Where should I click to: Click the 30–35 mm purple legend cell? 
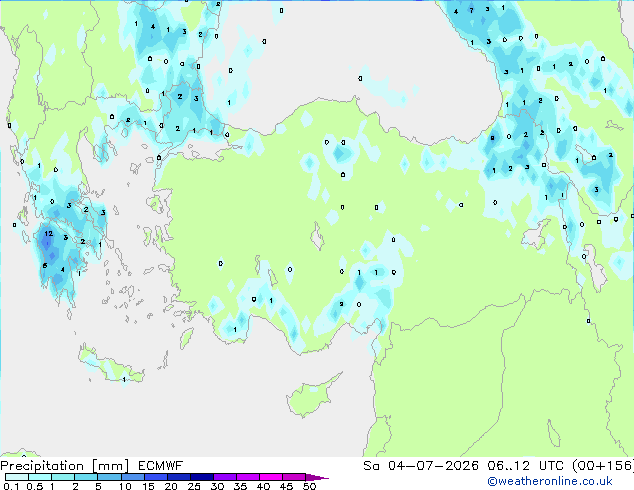[224, 477]
